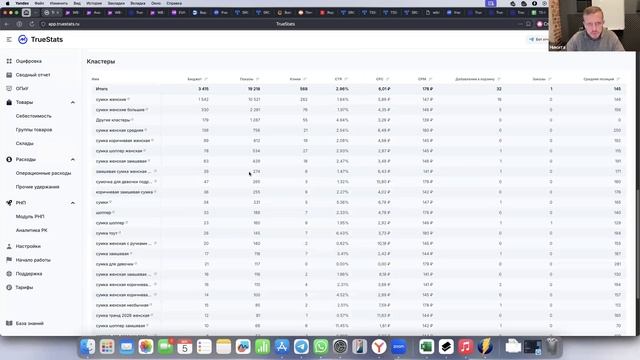
Task: Open Numbers from the Dock
Action: pyautogui.click(x=262, y=347)
